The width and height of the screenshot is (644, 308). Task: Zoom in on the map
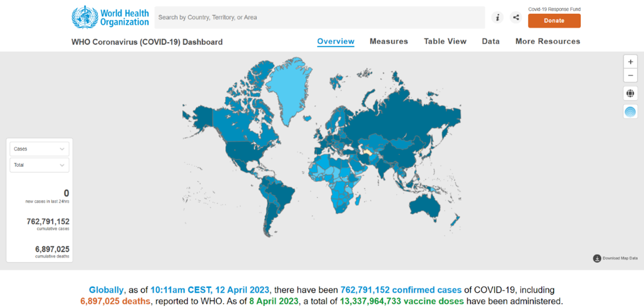pyautogui.click(x=630, y=62)
